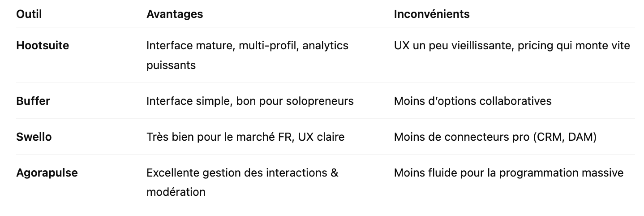Click 'Moins de connecteurs pro (CRM, DAM)' cell
The width and height of the screenshot is (644, 216).
pyautogui.click(x=495, y=137)
